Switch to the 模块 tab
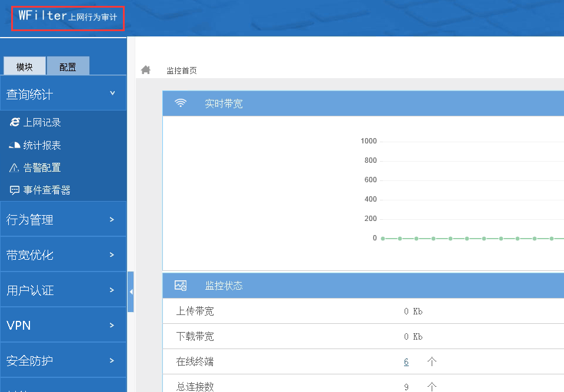Image resolution: width=564 pixels, height=392 pixels. pos(24,66)
